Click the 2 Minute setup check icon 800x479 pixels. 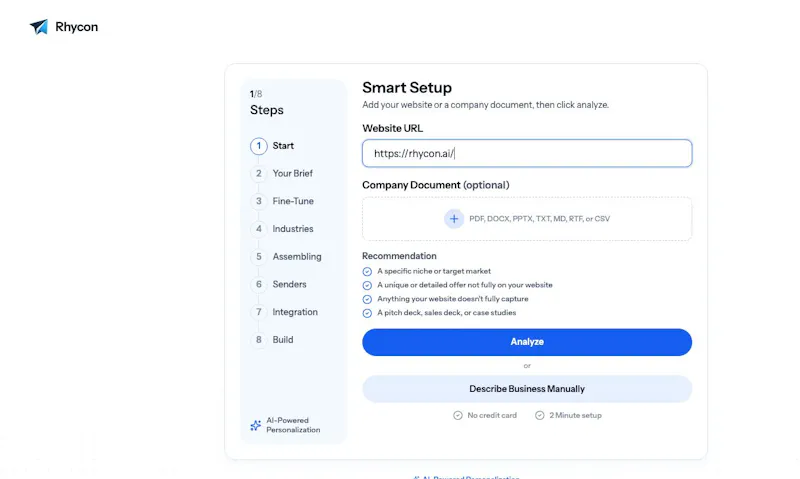(x=539, y=415)
